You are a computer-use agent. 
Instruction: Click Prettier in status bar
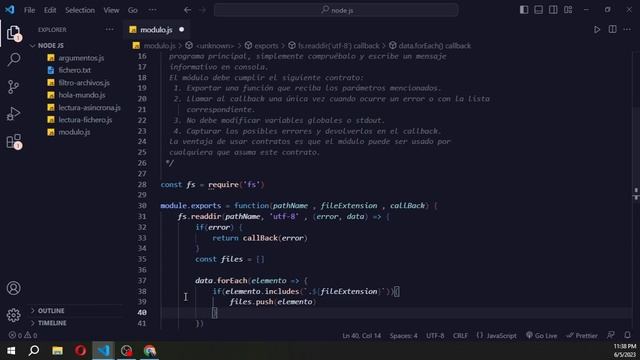(582, 336)
